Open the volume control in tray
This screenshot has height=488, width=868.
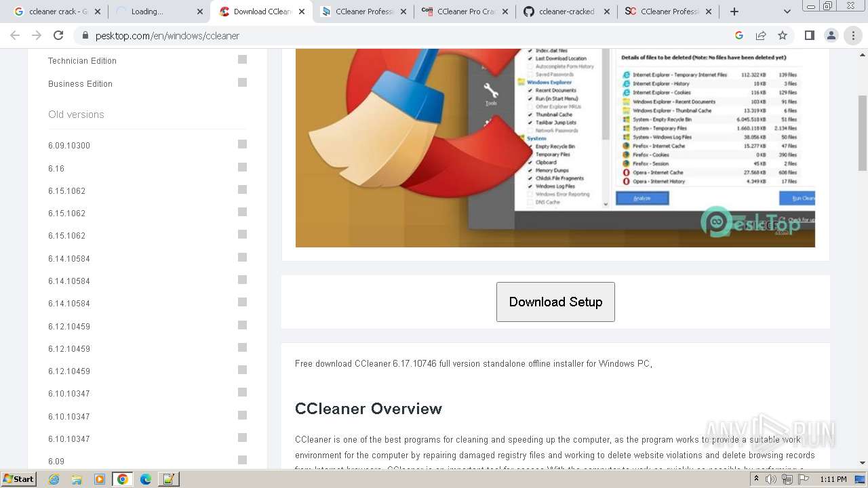[x=771, y=479]
